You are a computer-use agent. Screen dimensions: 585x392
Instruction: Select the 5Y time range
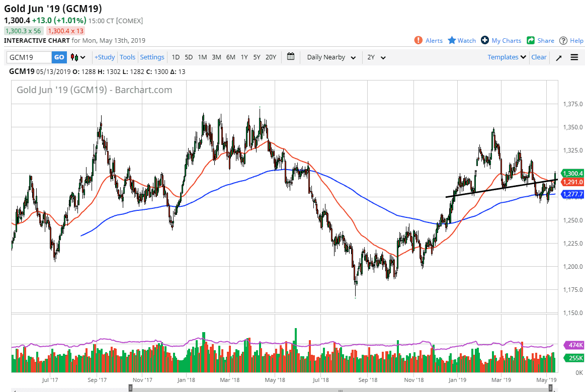(x=257, y=57)
